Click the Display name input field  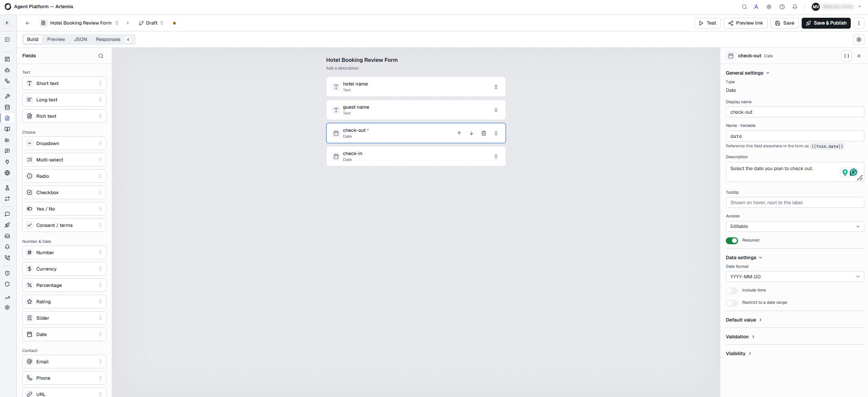click(795, 112)
